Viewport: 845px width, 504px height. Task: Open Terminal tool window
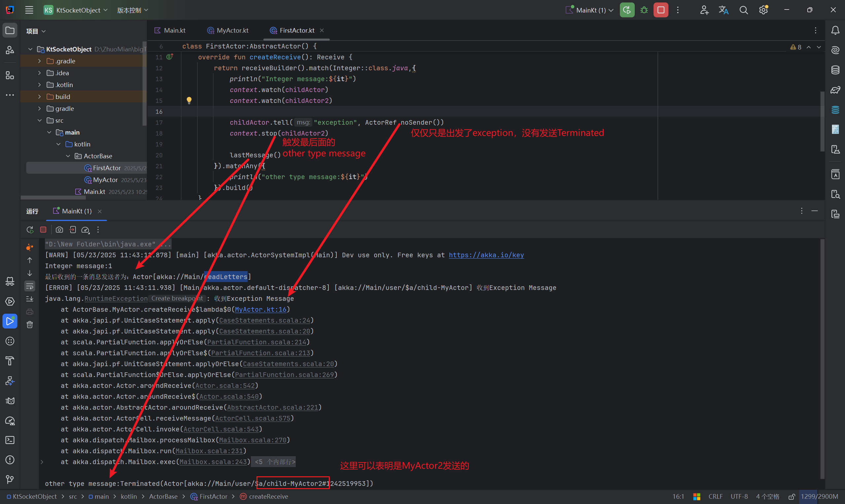pyautogui.click(x=10, y=440)
